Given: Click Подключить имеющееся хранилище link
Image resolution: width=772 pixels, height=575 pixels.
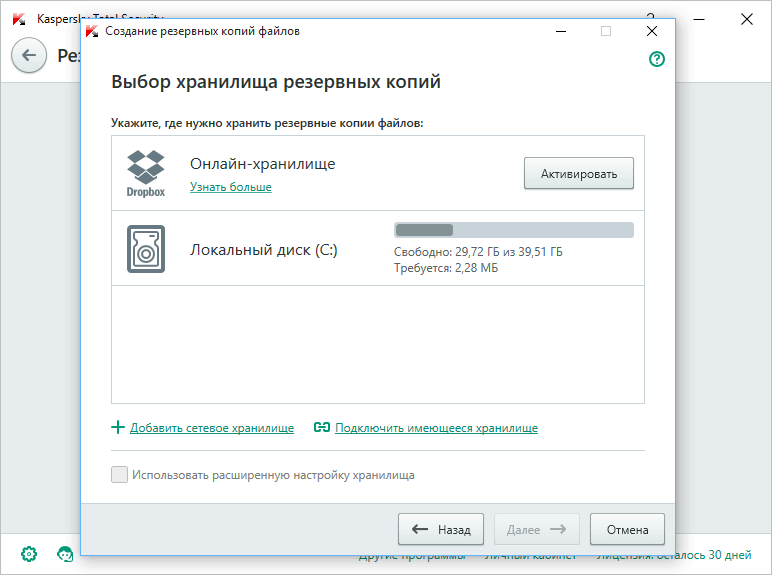Looking at the screenshot, I should pos(436,428).
